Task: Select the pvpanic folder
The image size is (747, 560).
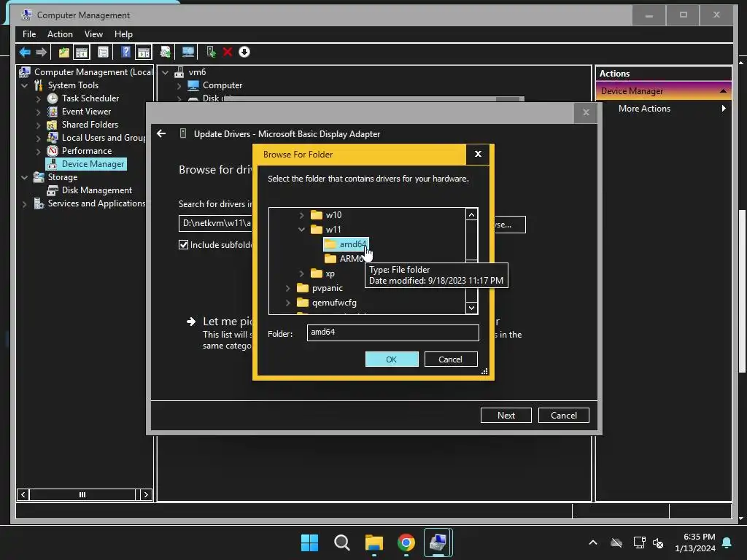Action: tap(320, 288)
